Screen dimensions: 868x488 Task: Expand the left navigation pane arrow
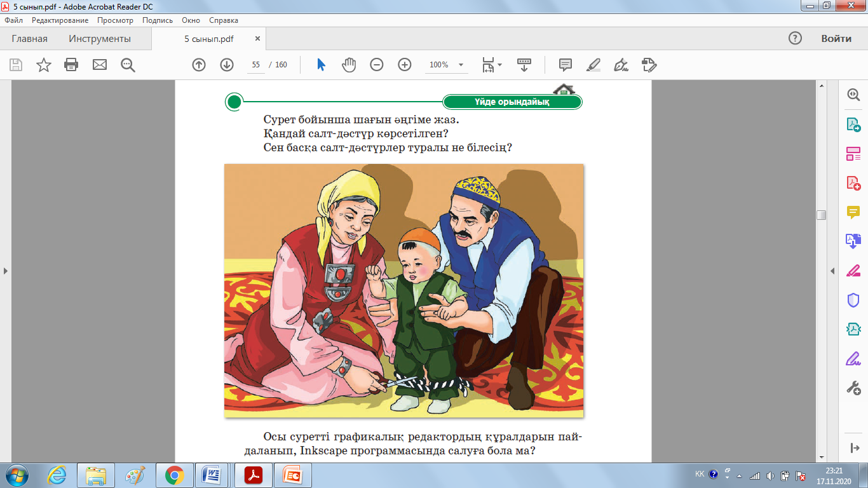pos(6,271)
